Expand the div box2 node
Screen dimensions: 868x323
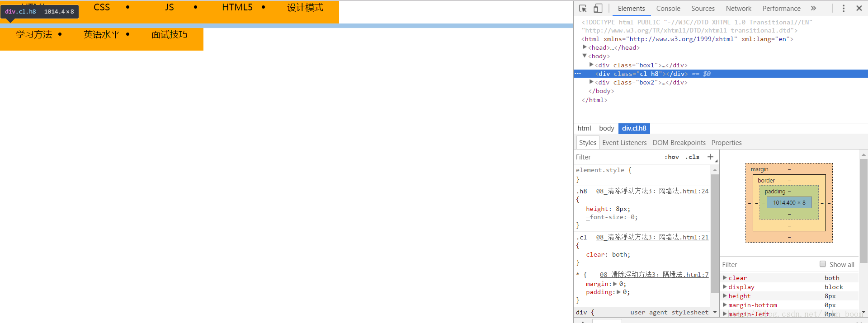coord(591,82)
